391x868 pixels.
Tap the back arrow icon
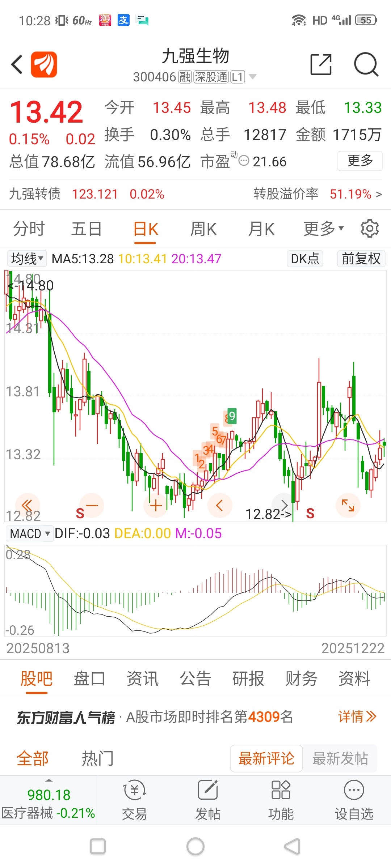[17, 64]
